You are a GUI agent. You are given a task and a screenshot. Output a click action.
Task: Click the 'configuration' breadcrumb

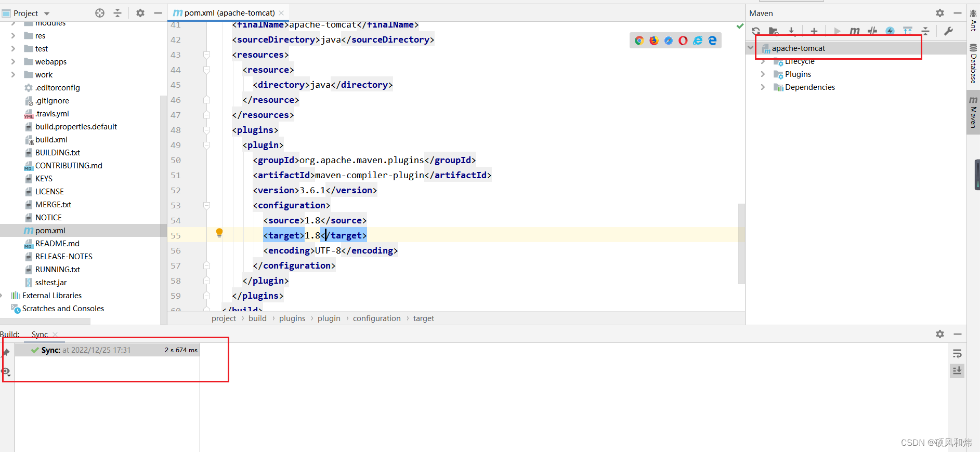tap(377, 318)
